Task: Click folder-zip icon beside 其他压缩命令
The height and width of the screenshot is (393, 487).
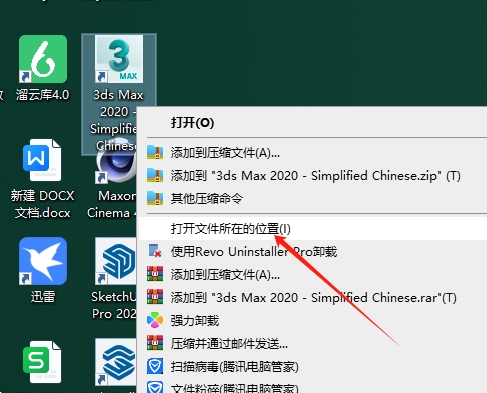Action: [x=155, y=198]
